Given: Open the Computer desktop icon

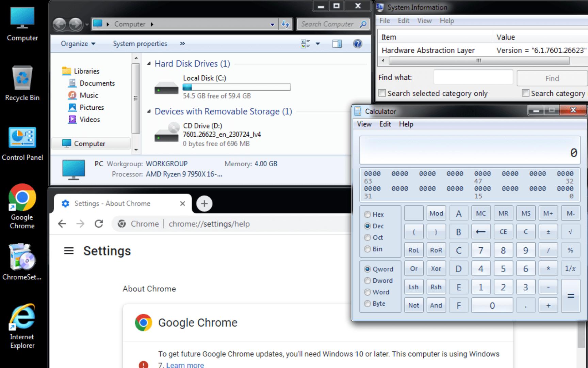Looking at the screenshot, I should point(22,24).
